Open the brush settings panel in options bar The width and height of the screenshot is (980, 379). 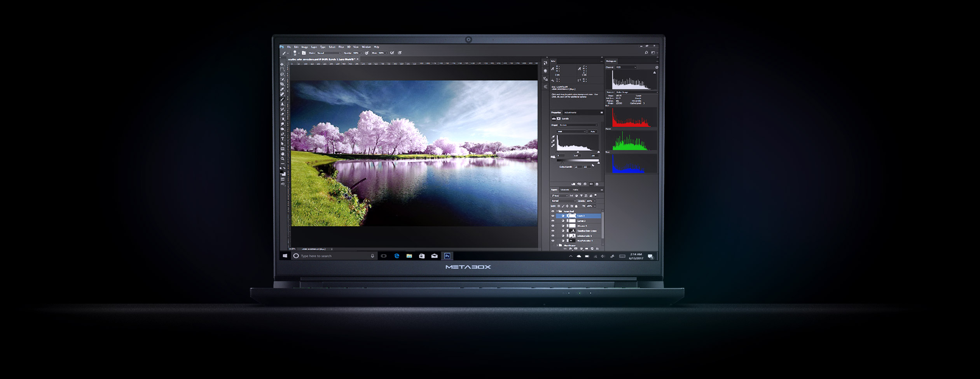(303, 53)
